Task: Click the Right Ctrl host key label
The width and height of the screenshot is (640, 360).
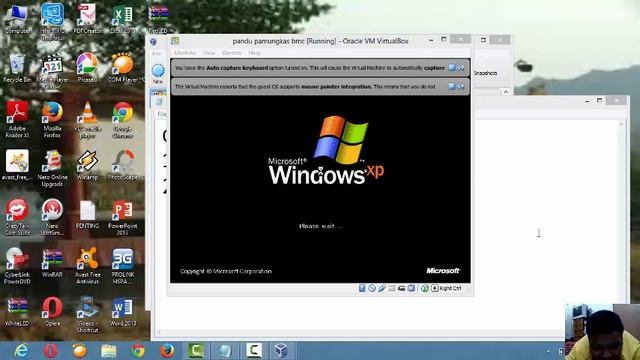Action: 451,288
